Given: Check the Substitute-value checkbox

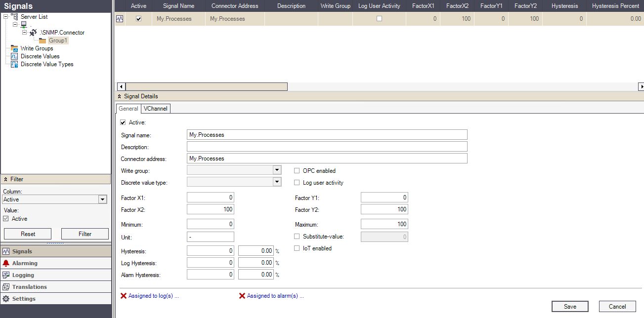Looking at the screenshot, I should coord(297,237).
